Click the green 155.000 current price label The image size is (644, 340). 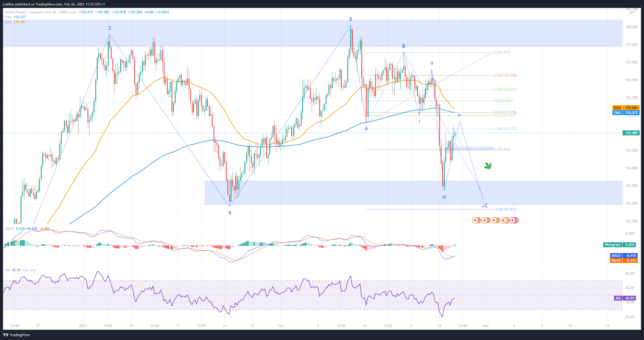tap(631, 133)
